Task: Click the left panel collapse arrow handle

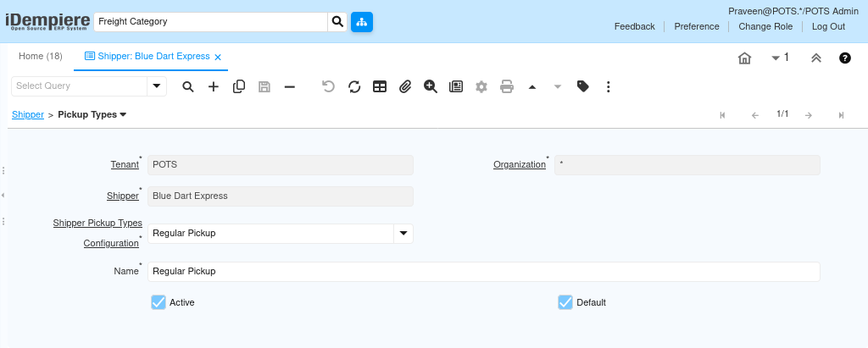Action: pos(3,196)
